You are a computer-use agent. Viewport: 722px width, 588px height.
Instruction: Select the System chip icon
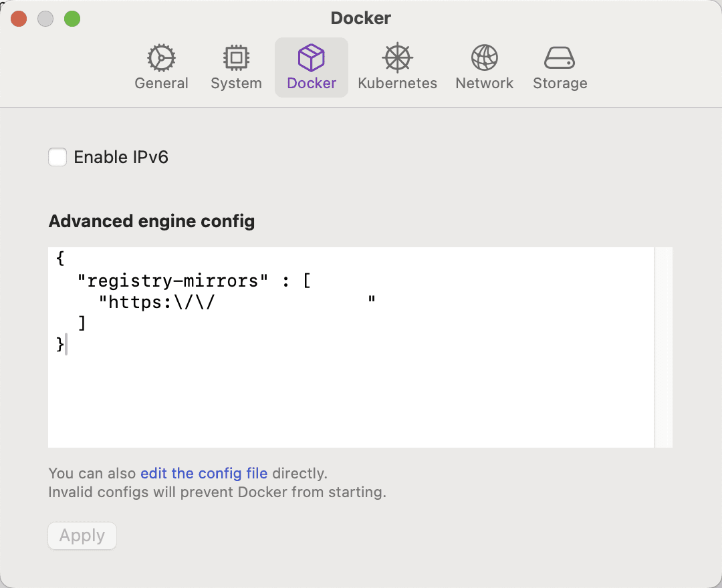coord(236,59)
